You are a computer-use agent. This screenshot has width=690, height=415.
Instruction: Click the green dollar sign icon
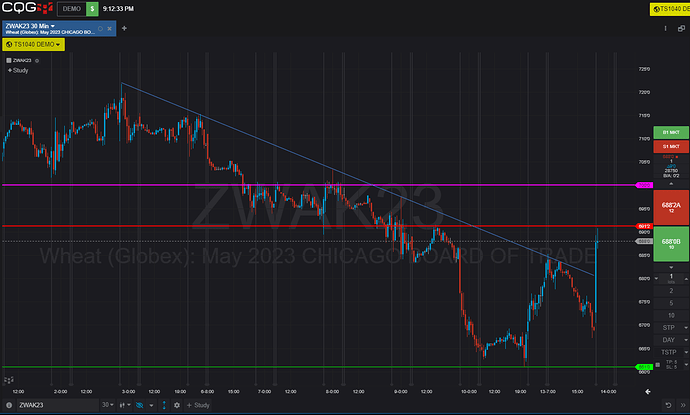[x=92, y=9]
